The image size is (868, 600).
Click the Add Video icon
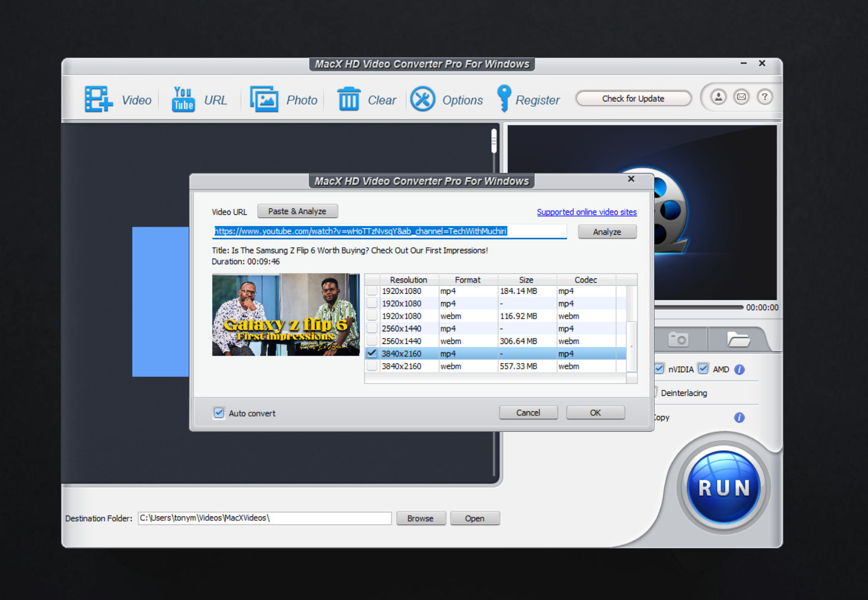[98, 99]
